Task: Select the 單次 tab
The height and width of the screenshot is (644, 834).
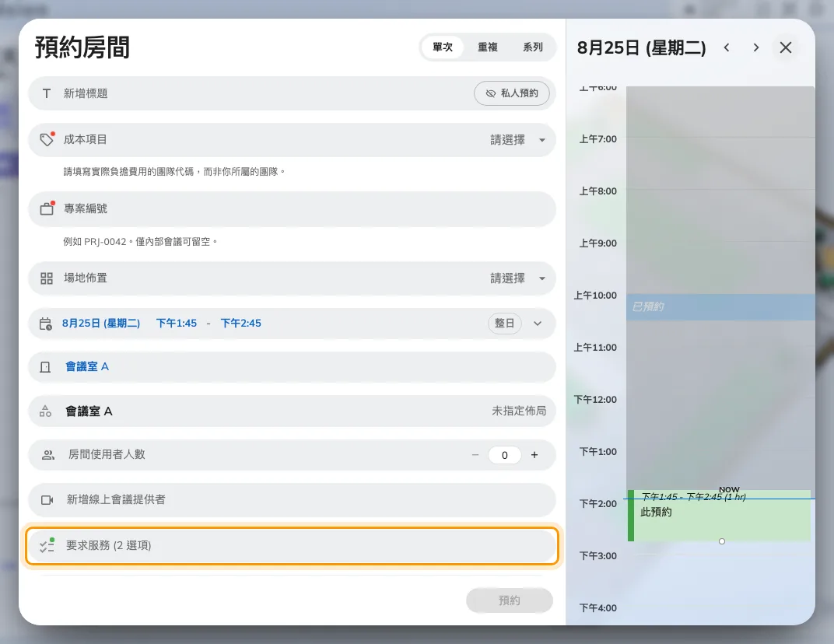Action: [x=443, y=47]
